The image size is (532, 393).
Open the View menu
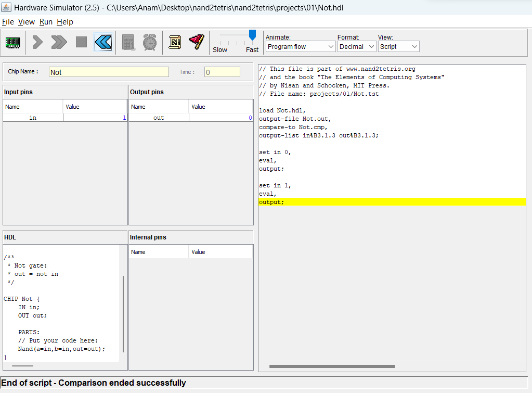(27, 22)
